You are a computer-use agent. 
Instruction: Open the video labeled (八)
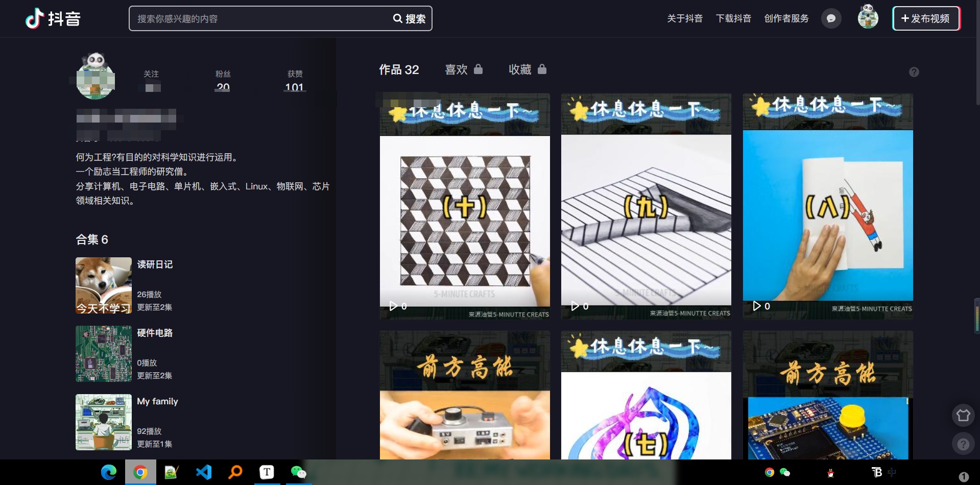tap(828, 206)
